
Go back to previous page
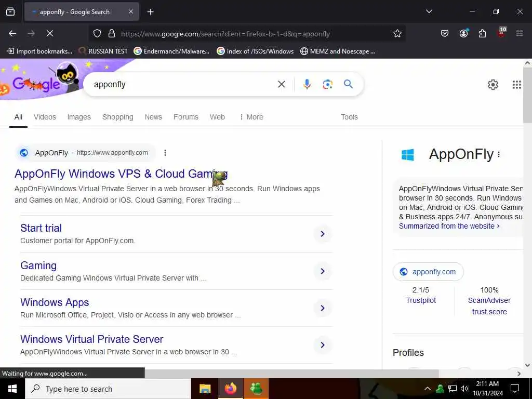pos(12,33)
